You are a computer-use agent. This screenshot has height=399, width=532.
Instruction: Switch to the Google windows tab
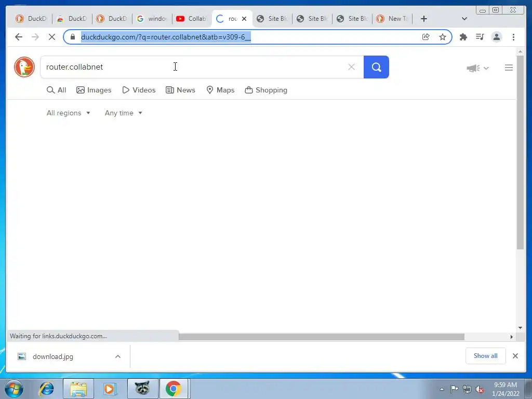tap(152, 19)
